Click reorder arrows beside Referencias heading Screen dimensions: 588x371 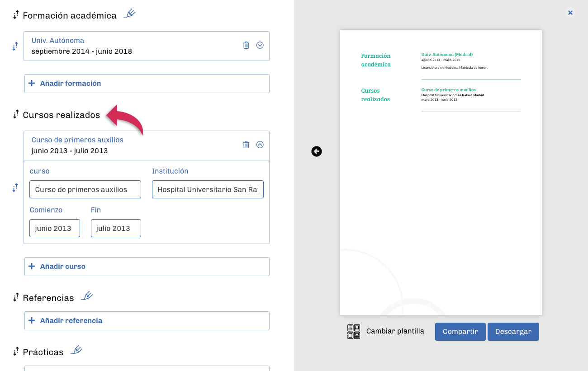coord(16,297)
